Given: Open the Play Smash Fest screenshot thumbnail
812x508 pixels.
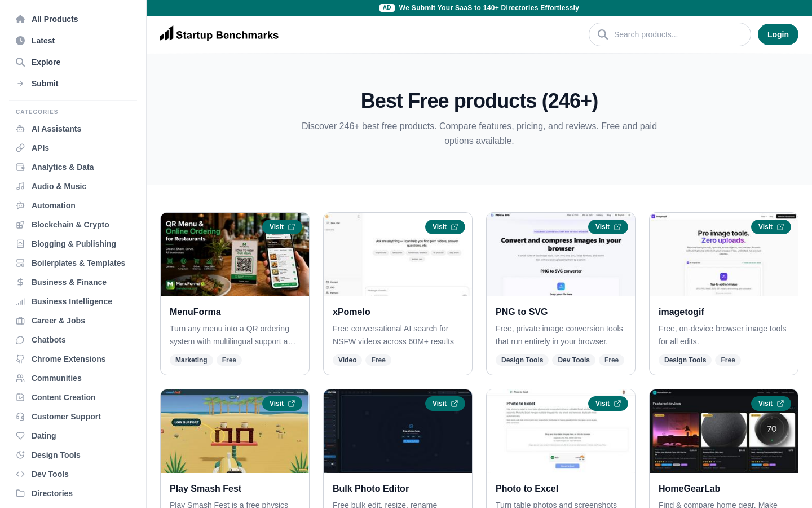Looking at the screenshot, I should tap(235, 431).
